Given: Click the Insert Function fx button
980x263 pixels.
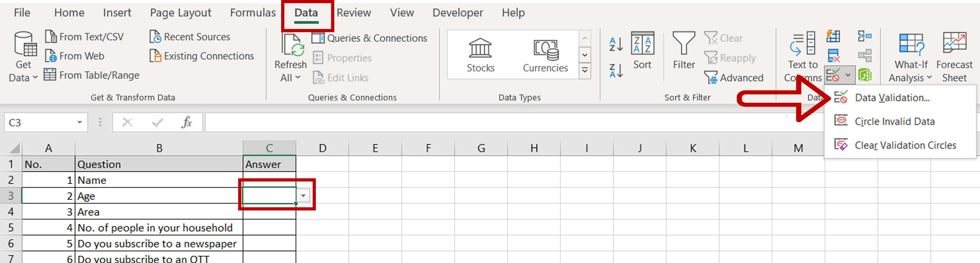Looking at the screenshot, I should coord(186,122).
